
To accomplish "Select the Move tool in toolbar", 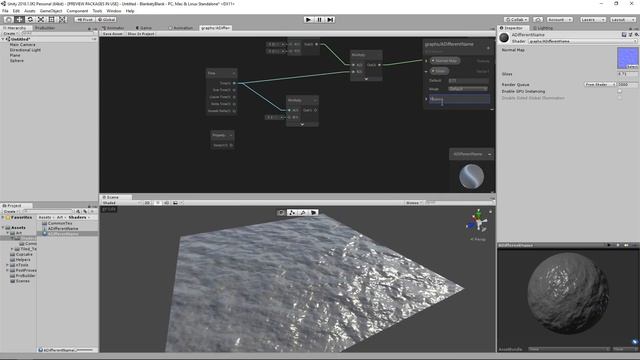I will [x=19, y=20].
